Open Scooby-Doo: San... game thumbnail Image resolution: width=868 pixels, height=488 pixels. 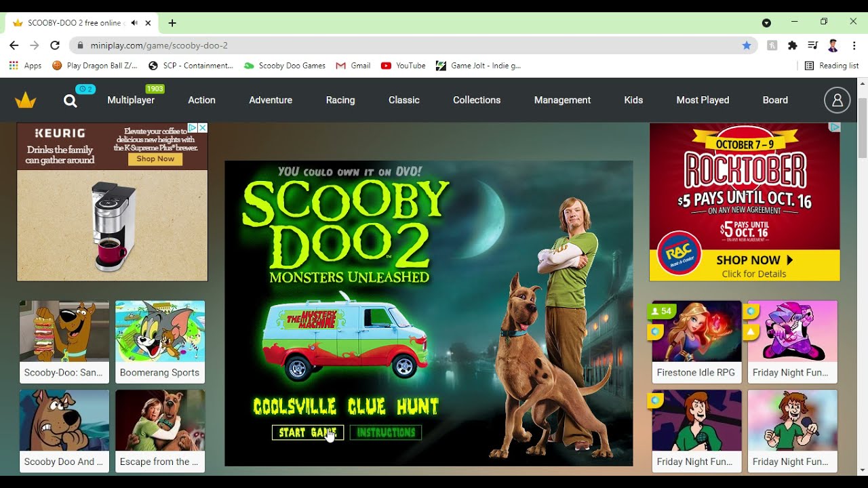pyautogui.click(x=64, y=342)
